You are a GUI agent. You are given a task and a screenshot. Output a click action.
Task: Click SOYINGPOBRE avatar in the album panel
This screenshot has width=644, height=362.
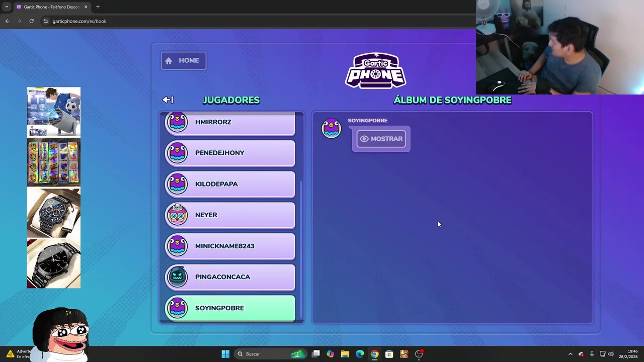[x=331, y=128]
